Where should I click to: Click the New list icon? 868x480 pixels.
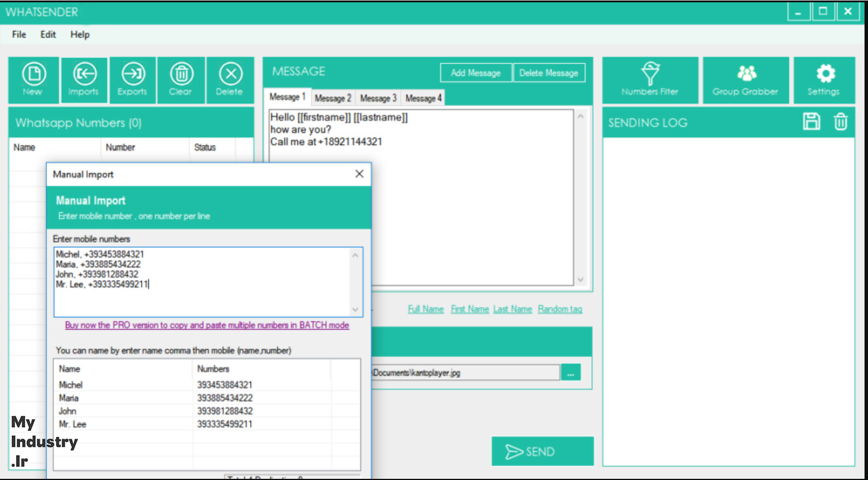click(x=33, y=80)
